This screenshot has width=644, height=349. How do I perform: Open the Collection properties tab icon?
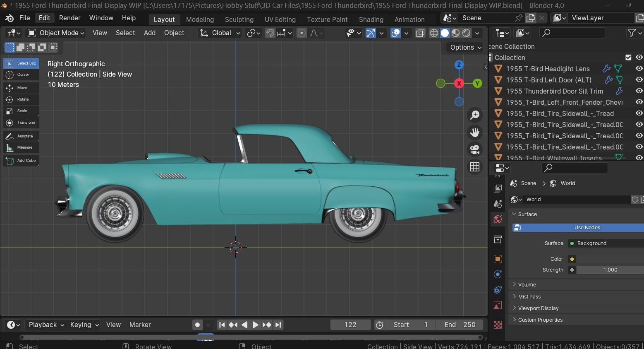point(498,239)
